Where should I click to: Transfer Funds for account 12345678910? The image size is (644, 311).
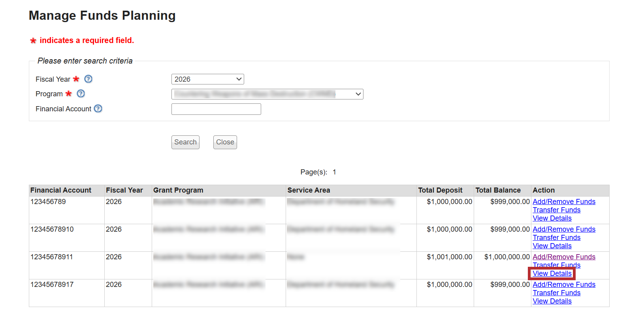pyautogui.click(x=556, y=238)
